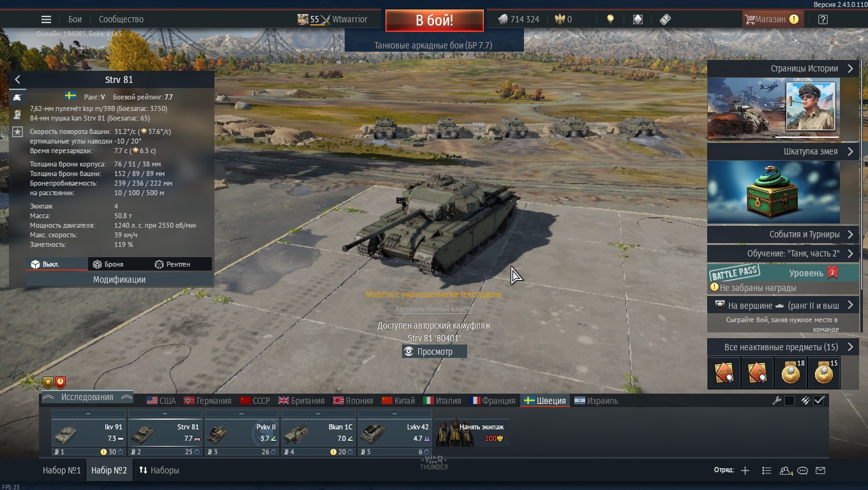This screenshot has height=490, width=868.
Task: Click the light bulb hints icon
Action: pos(610,19)
